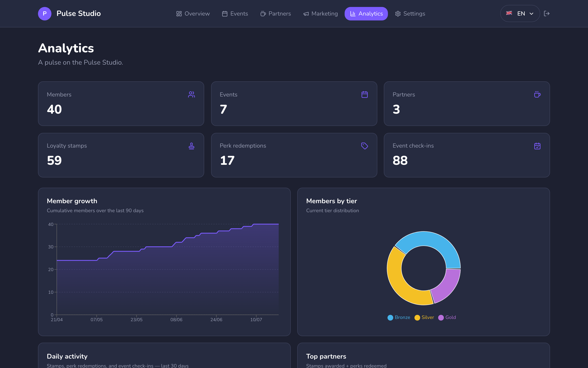
Task: Click the Gold legend swatch
Action: pyautogui.click(x=441, y=318)
